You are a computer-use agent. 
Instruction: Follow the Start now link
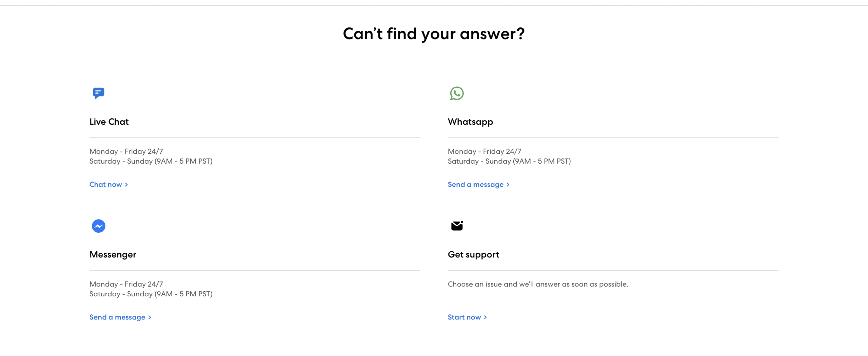pos(467,317)
